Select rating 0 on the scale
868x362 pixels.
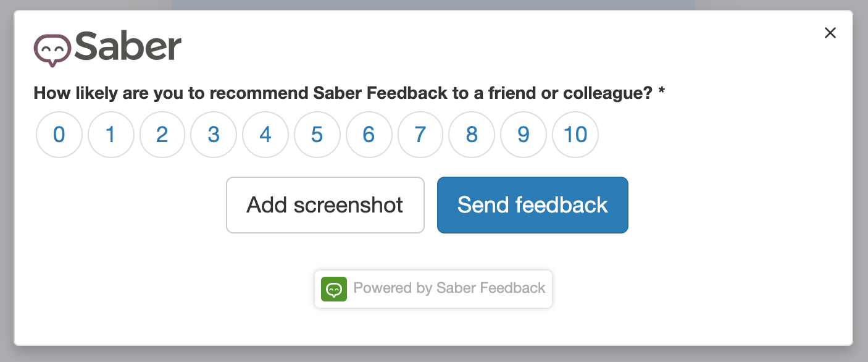[x=59, y=135]
